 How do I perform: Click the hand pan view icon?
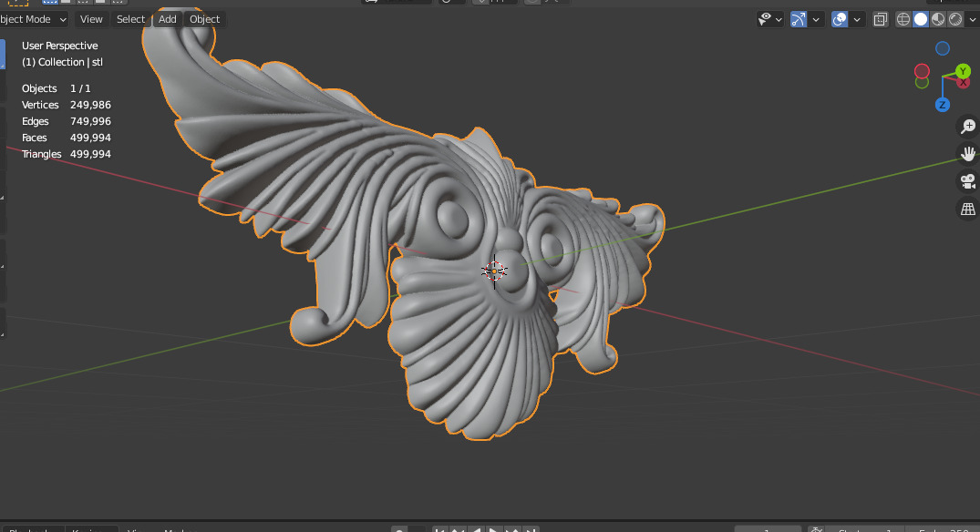(x=968, y=154)
